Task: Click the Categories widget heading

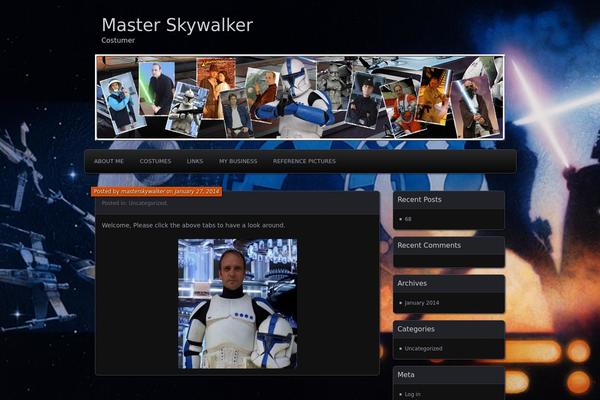Action: point(416,329)
